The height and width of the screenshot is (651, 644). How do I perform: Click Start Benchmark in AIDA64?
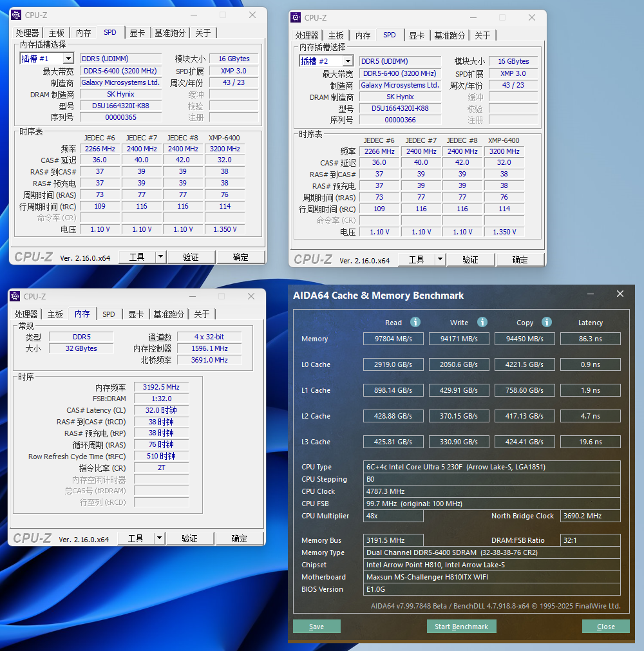click(461, 627)
